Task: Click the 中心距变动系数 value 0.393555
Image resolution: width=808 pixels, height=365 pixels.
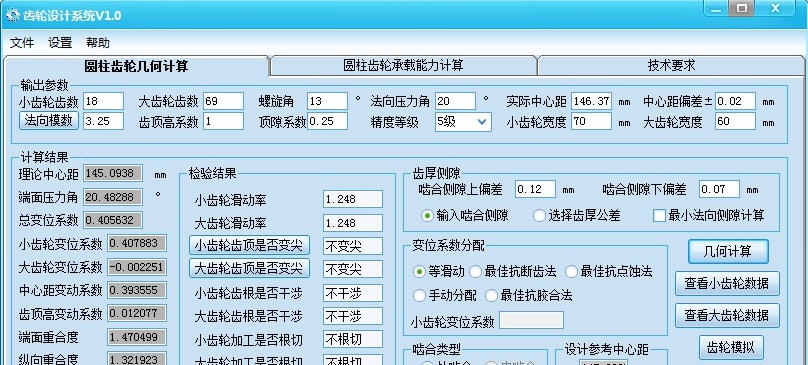Action: (x=137, y=290)
